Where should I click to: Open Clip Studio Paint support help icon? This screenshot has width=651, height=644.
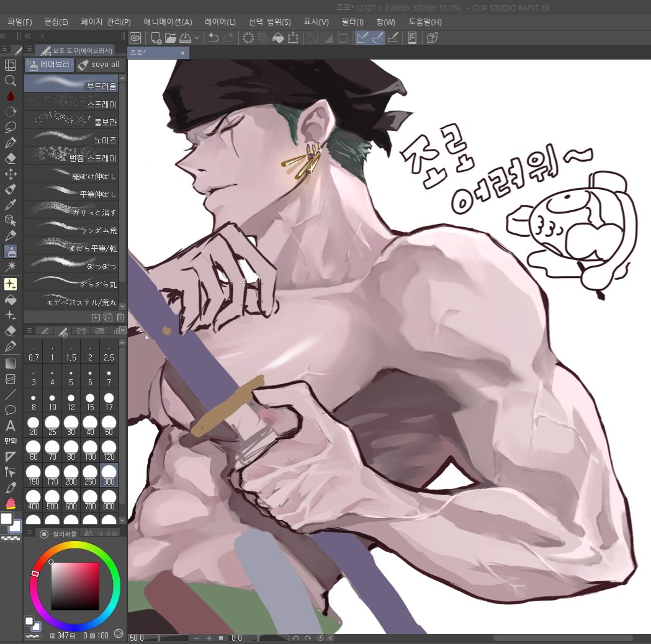point(432,38)
